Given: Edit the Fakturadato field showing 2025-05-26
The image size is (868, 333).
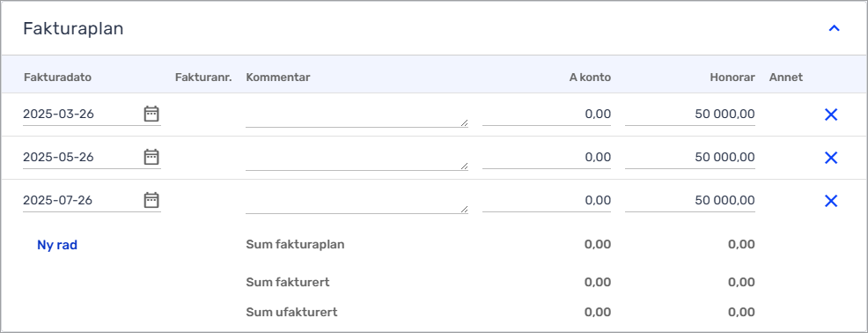Looking at the screenshot, I should 82,158.
